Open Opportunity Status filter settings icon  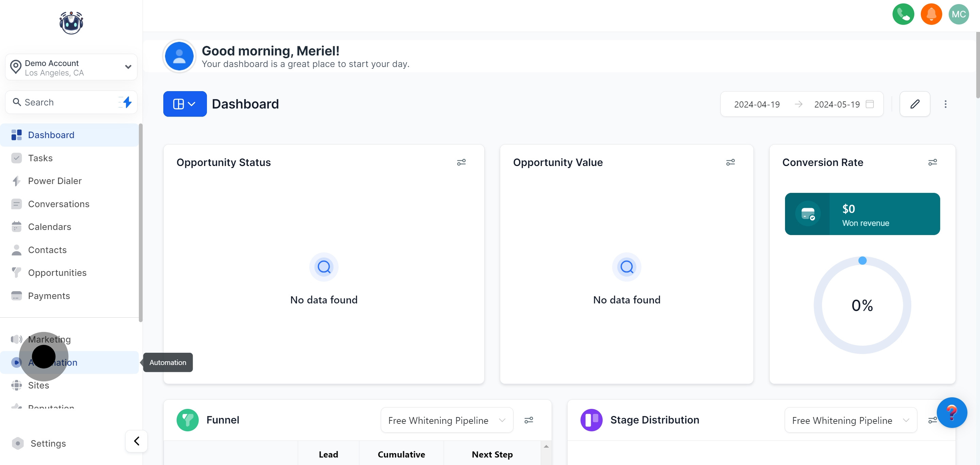(x=461, y=162)
